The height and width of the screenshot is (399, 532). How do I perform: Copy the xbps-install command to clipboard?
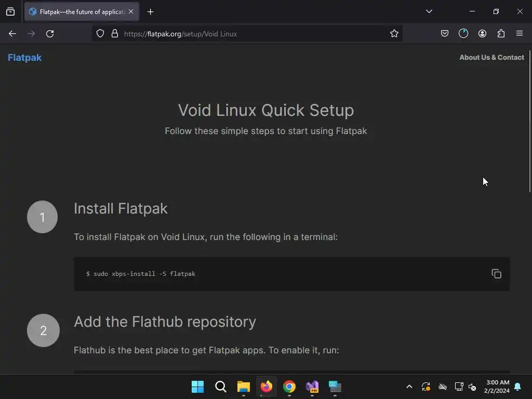click(x=496, y=274)
